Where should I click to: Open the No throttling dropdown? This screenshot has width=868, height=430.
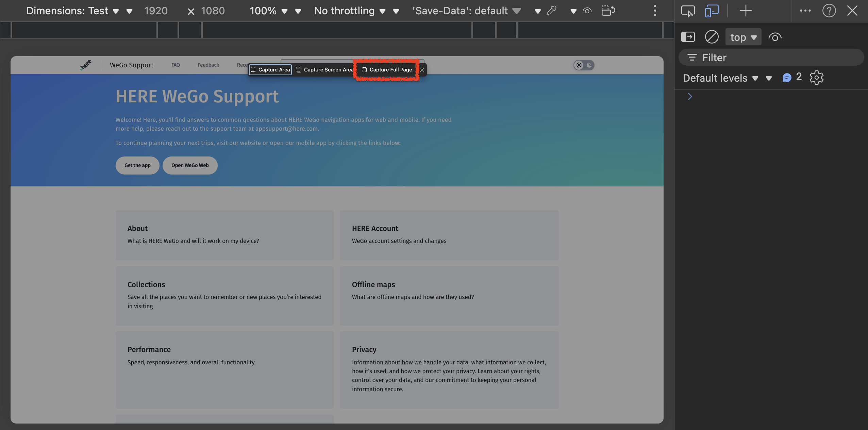tap(350, 11)
